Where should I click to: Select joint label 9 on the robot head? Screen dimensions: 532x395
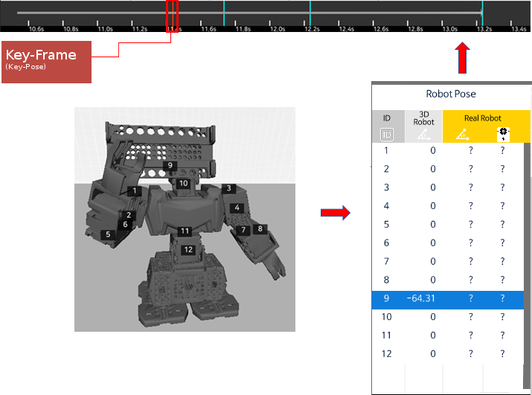(x=170, y=165)
